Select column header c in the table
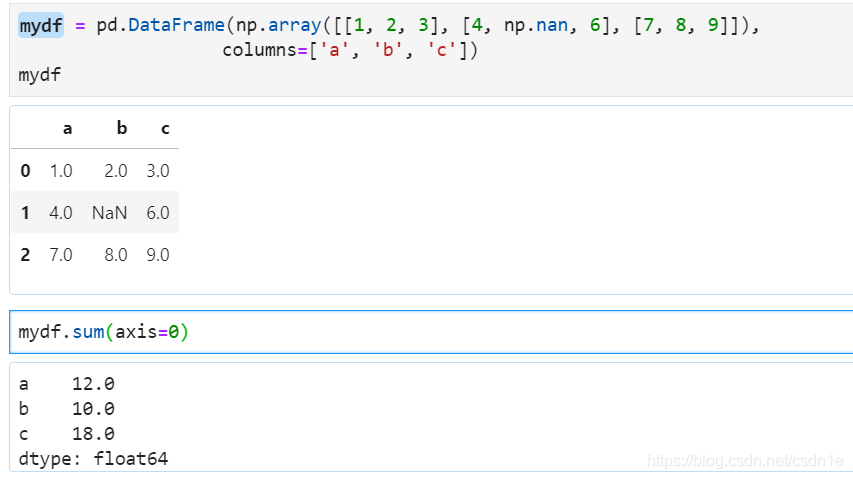Screen dimensions: 853x479 pos(165,129)
